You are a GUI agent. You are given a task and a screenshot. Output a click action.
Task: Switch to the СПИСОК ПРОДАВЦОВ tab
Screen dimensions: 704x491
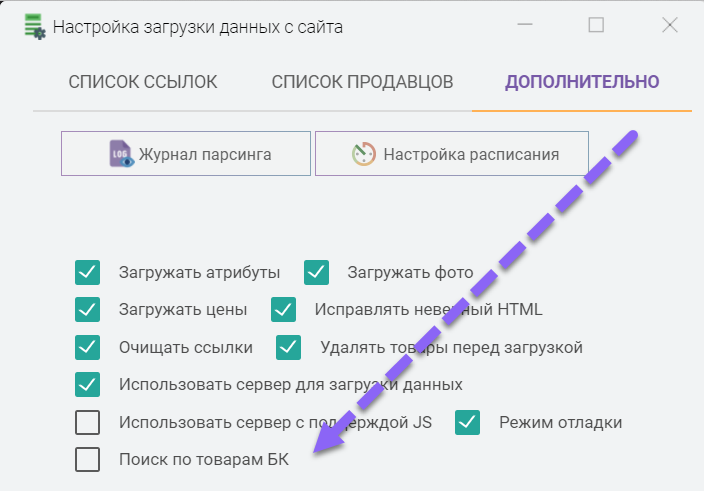(362, 82)
